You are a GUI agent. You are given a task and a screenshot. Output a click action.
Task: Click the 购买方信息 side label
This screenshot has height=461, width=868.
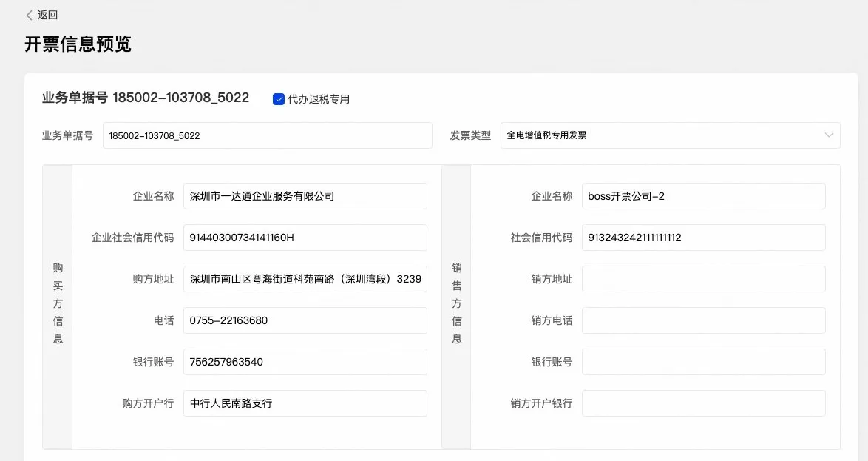(x=58, y=303)
